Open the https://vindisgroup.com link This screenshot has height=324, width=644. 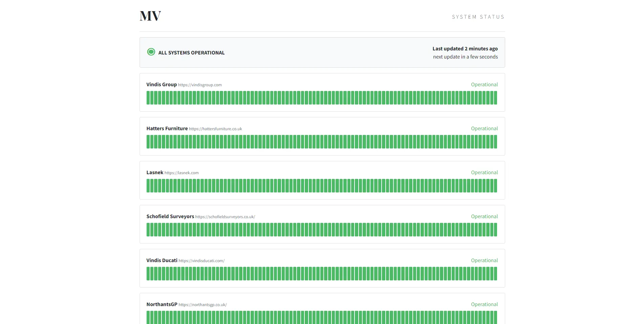click(x=199, y=85)
